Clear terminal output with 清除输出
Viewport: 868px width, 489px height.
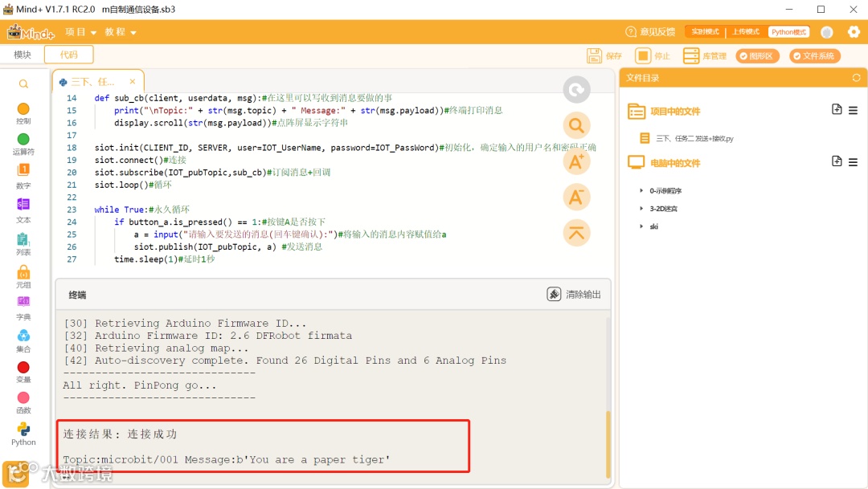point(574,295)
